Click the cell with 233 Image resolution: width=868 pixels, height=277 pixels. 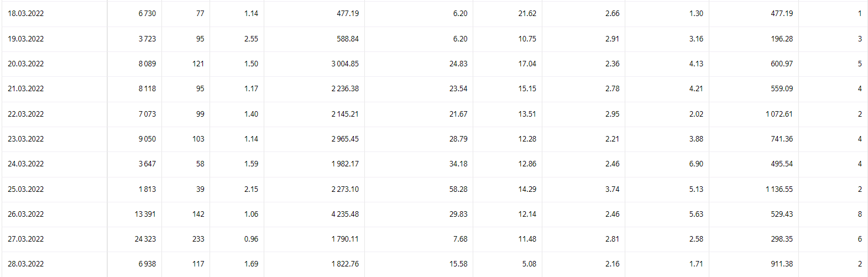(198, 239)
